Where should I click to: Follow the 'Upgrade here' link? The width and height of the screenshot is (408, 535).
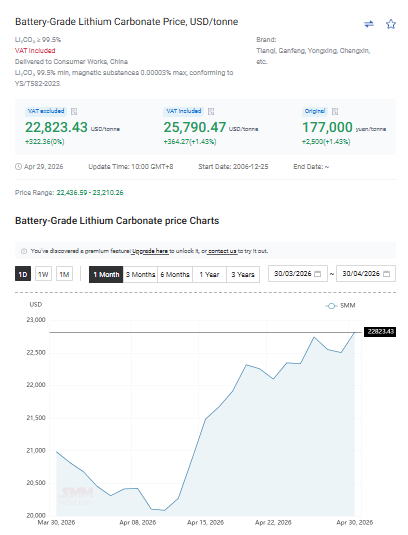pyautogui.click(x=150, y=251)
